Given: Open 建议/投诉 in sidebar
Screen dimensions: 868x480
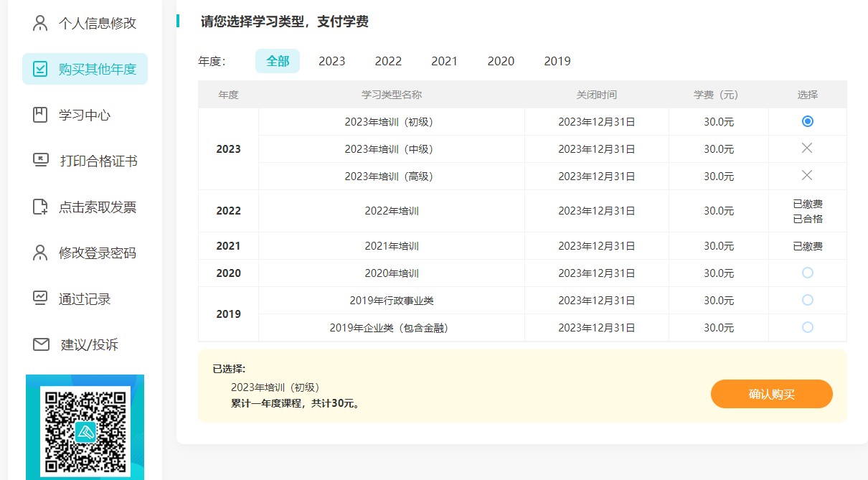Looking at the screenshot, I should pyautogui.click(x=85, y=344).
